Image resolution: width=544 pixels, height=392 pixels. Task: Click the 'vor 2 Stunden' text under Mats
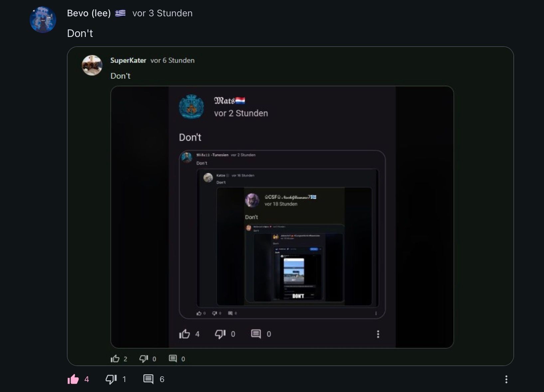point(241,113)
